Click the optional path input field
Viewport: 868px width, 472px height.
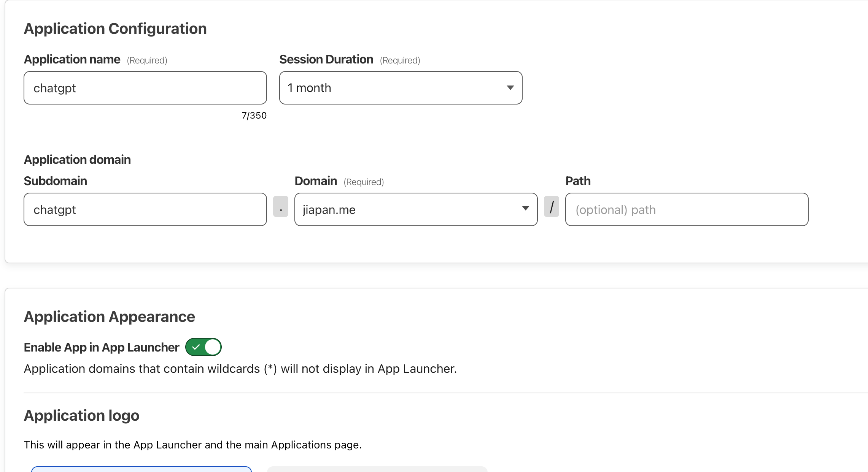pyautogui.click(x=686, y=209)
